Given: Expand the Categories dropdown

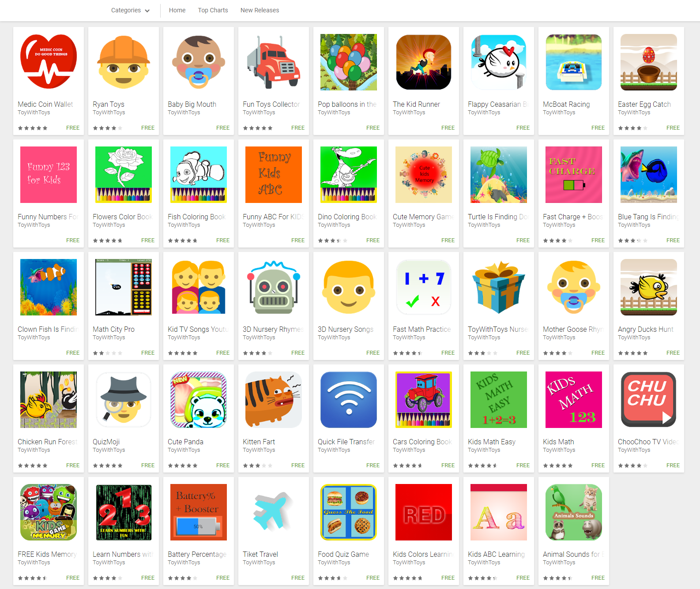Looking at the screenshot, I should tap(130, 10).
